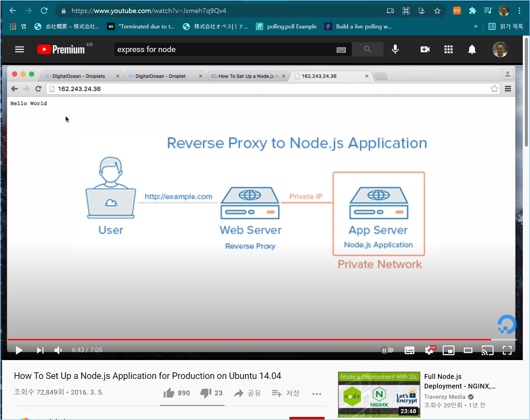Open the "Build a live polling" bookmark
Screen dimensions: 530x420
point(358,26)
